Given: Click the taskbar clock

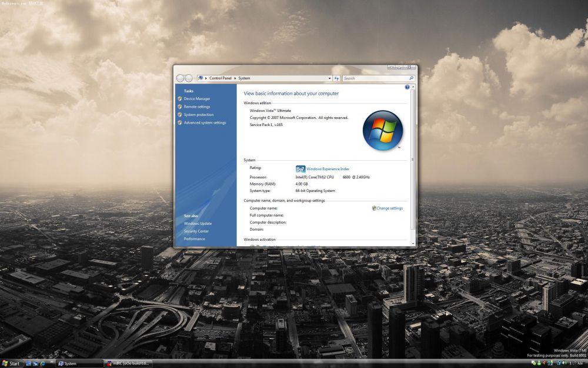Looking at the screenshot, I should click(577, 363).
